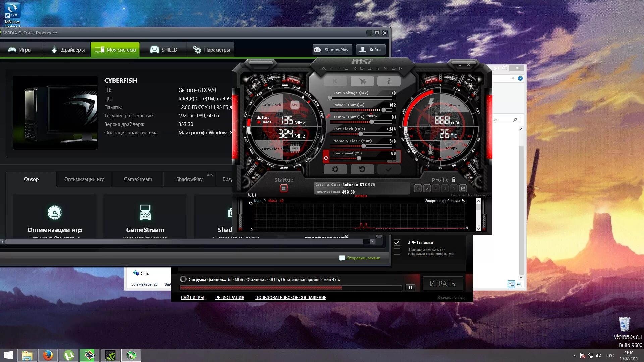Open ПОЛЬЗОВАТЕЛЬСКОЕ СОГЛАШЕНИЕ link
Image resolution: width=644 pixels, height=362 pixels.
pos(290,297)
